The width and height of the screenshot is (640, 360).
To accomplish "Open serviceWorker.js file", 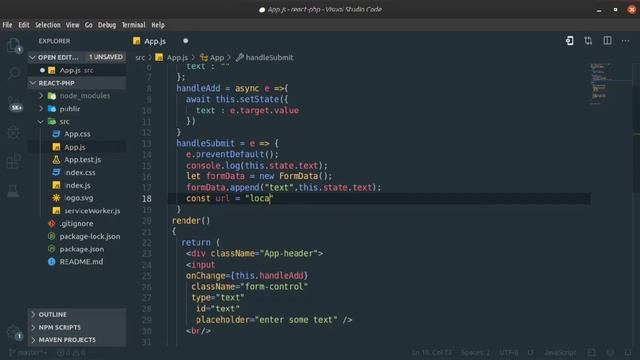I will click(77, 211).
